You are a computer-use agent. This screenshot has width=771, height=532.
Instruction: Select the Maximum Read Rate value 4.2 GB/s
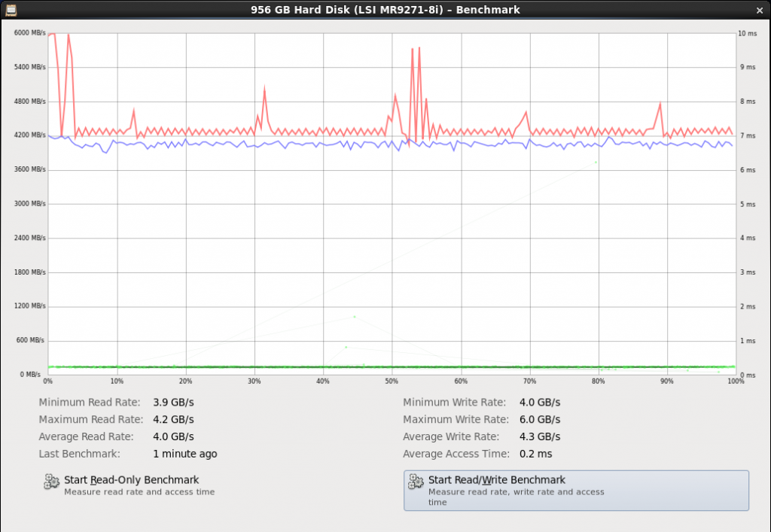(173, 419)
